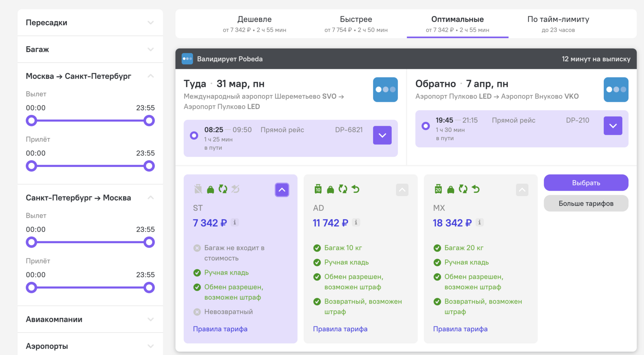Open the По тайм-лимиту tab

558,24
